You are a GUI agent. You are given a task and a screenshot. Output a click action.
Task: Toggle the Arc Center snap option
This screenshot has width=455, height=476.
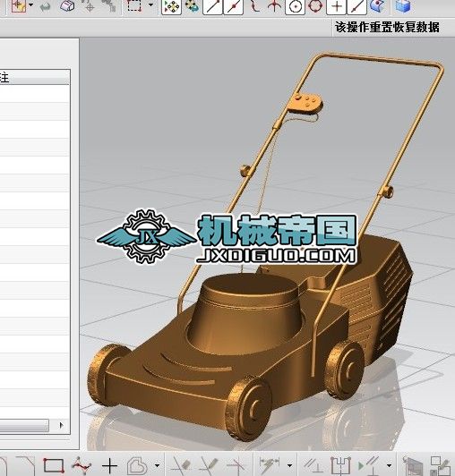point(295,6)
